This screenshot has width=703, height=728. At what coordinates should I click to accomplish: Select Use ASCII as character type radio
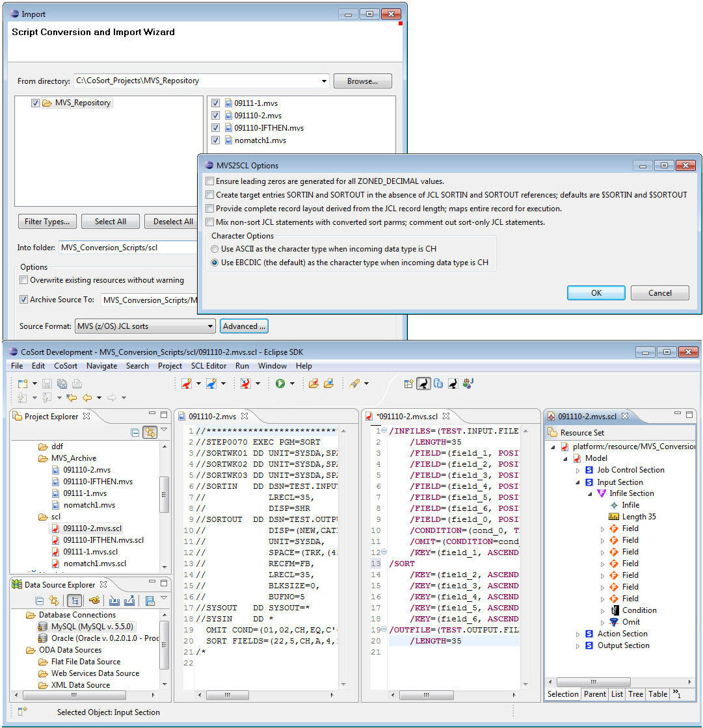point(215,249)
